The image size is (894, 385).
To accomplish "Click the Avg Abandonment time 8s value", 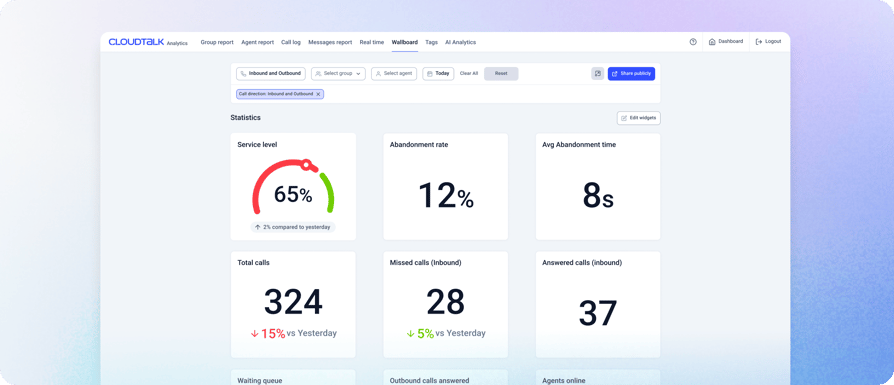I will 598,196.
